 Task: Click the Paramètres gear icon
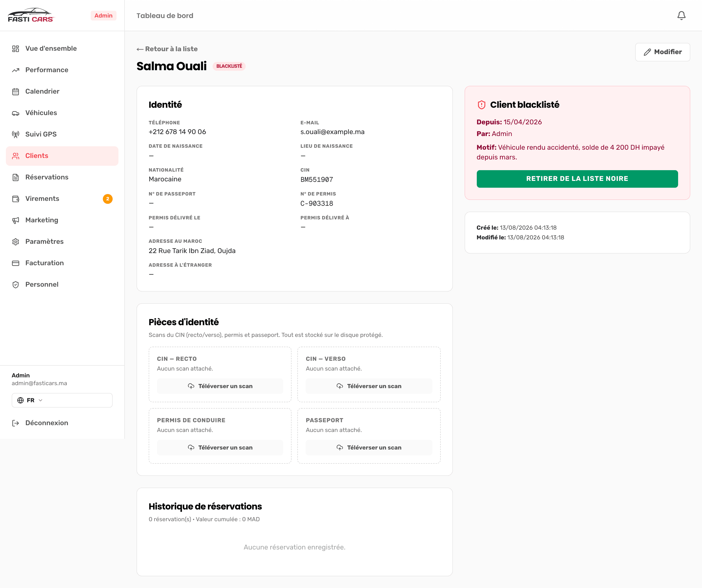tap(16, 242)
